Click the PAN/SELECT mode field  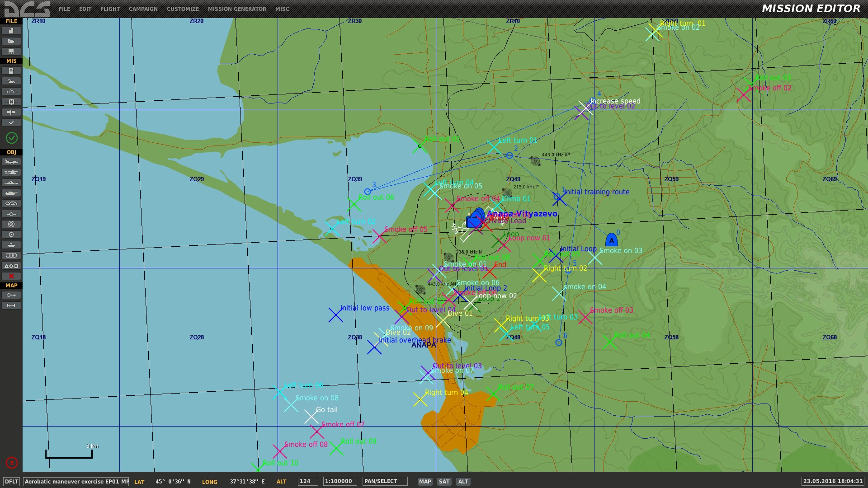pyautogui.click(x=385, y=481)
